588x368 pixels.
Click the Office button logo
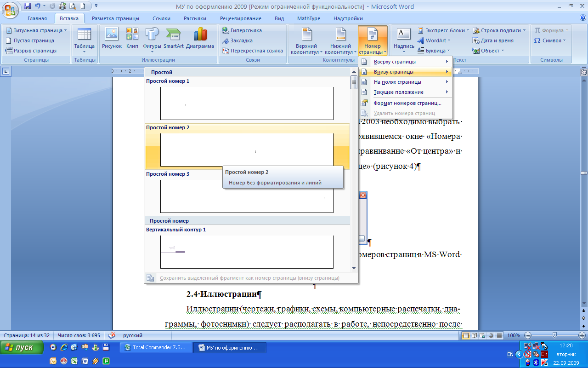coord(11,9)
